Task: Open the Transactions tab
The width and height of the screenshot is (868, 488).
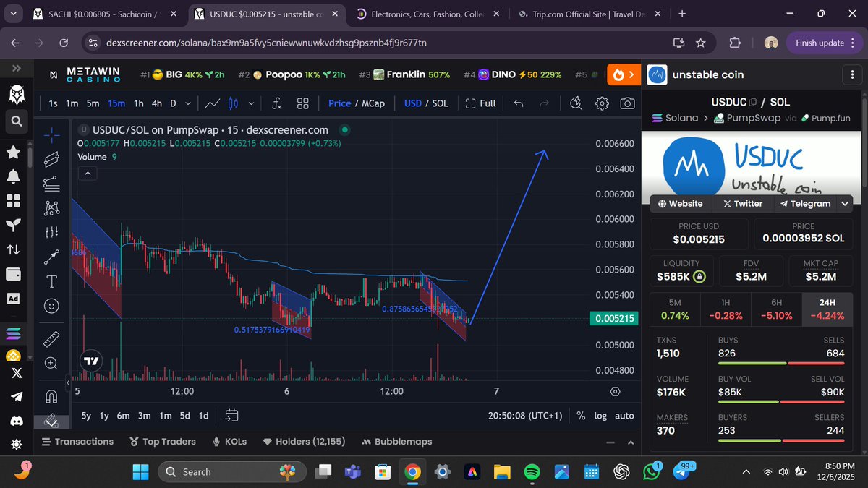Action: point(77,441)
